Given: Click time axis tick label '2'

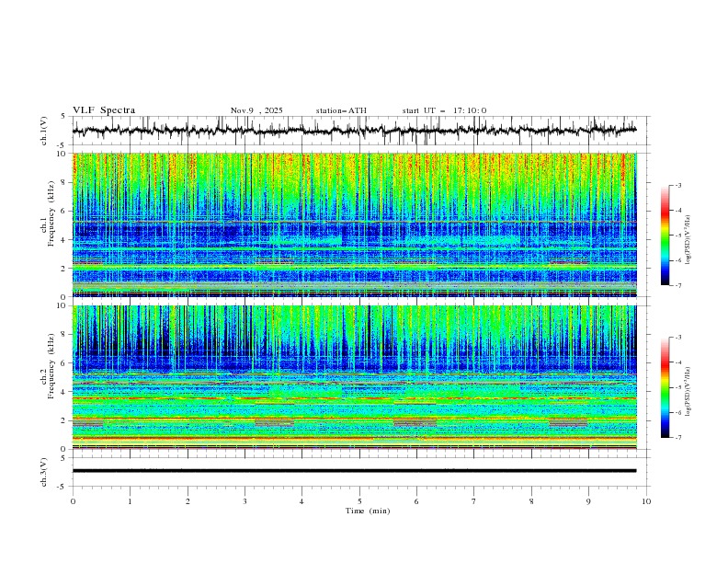Looking at the screenshot, I should [188, 501].
